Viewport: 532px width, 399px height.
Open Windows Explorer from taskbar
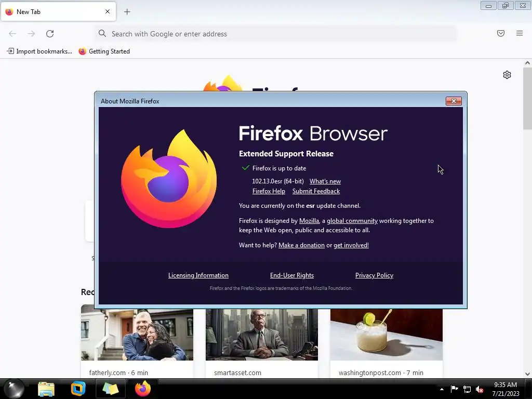point(46,389)
